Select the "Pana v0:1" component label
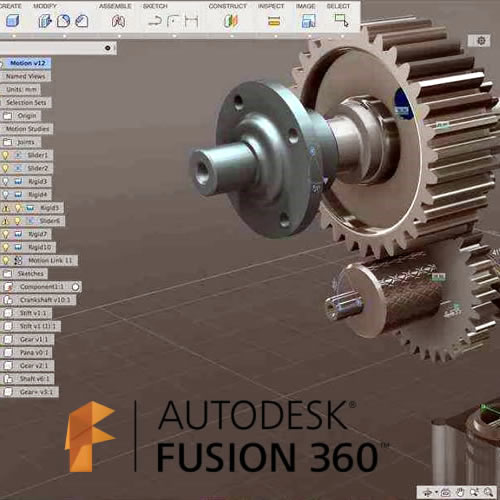 tap(34, 352)
